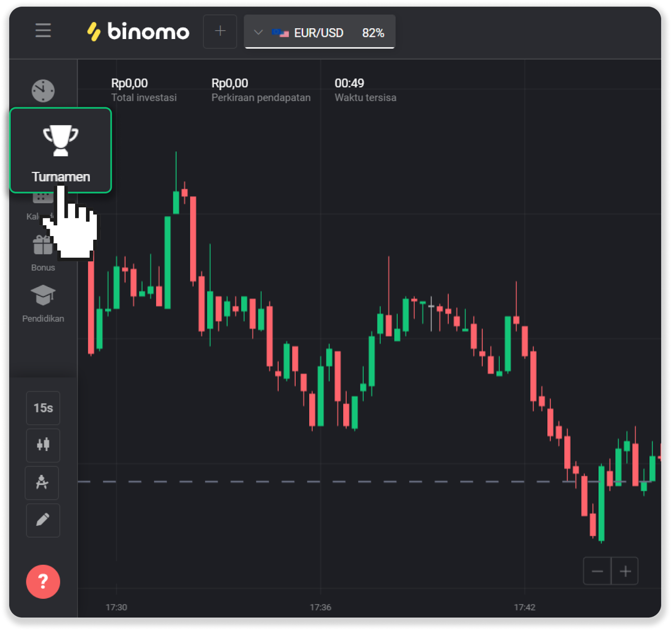Open trade history clock icon

click(43, 90)
